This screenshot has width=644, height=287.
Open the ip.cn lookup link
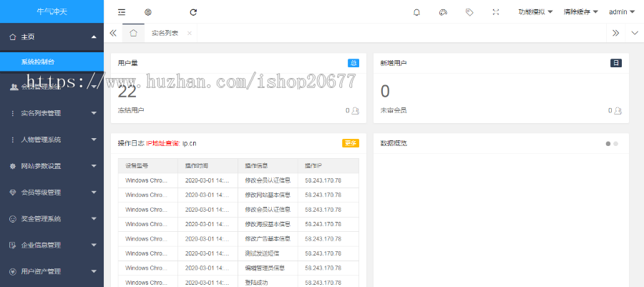190,143
